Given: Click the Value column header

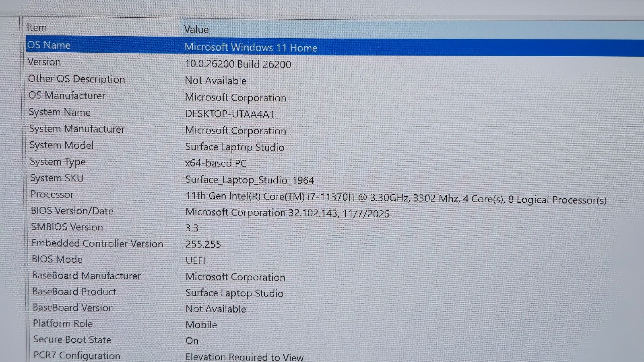Looking at the screenshot, I should [x=196, y=29].
